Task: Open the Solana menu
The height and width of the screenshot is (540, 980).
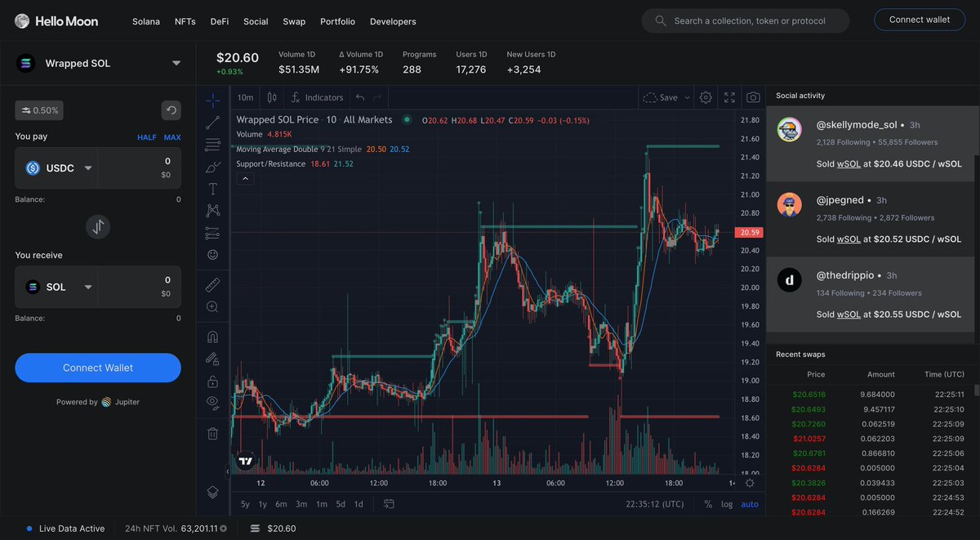Action: [146, 21]
